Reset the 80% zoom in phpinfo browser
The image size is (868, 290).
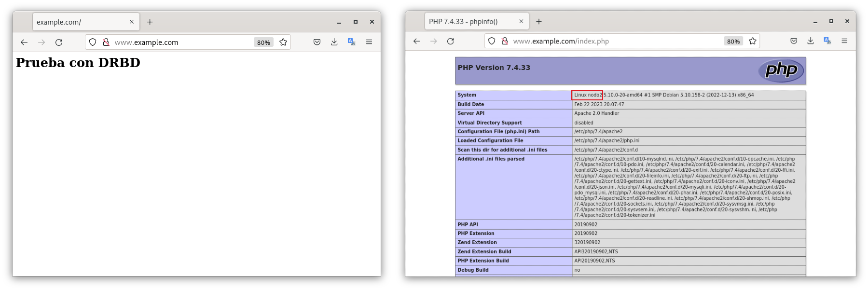pos(733,41)
